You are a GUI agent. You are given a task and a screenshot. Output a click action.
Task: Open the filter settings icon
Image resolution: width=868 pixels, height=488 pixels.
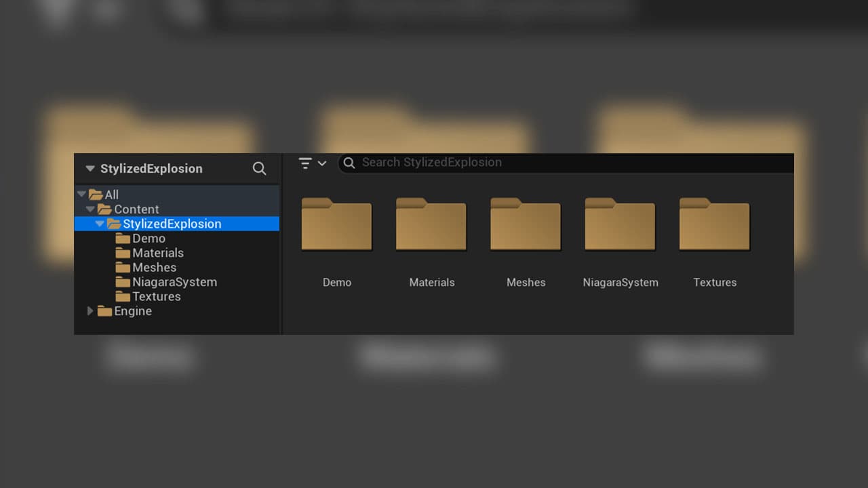click(305, 163)
